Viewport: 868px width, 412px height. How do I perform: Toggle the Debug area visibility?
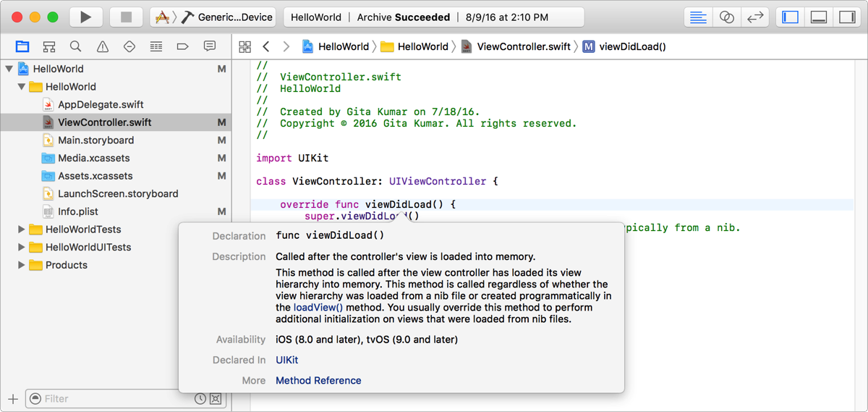tap(819, 17)
